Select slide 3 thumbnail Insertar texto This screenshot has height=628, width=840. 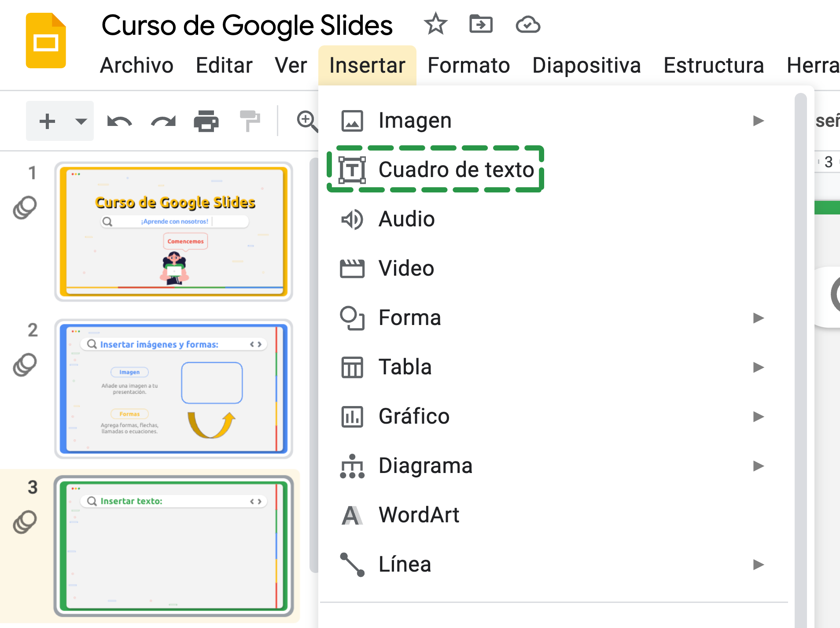[173, 546]
